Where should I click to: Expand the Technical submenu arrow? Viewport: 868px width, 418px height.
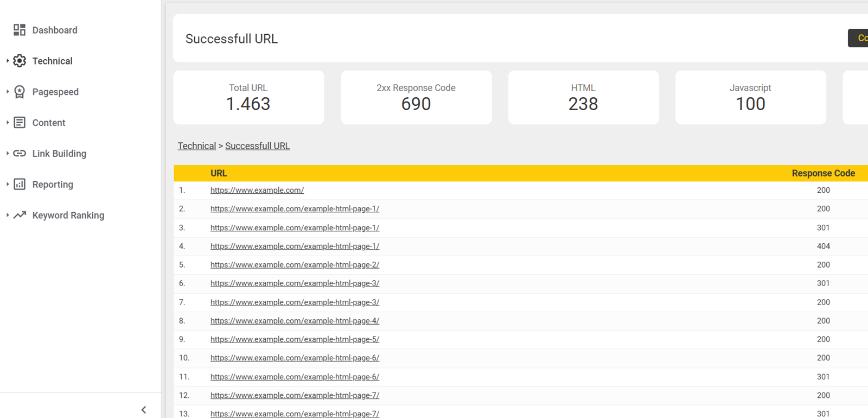pyautogui.click(x=8, y=61)
